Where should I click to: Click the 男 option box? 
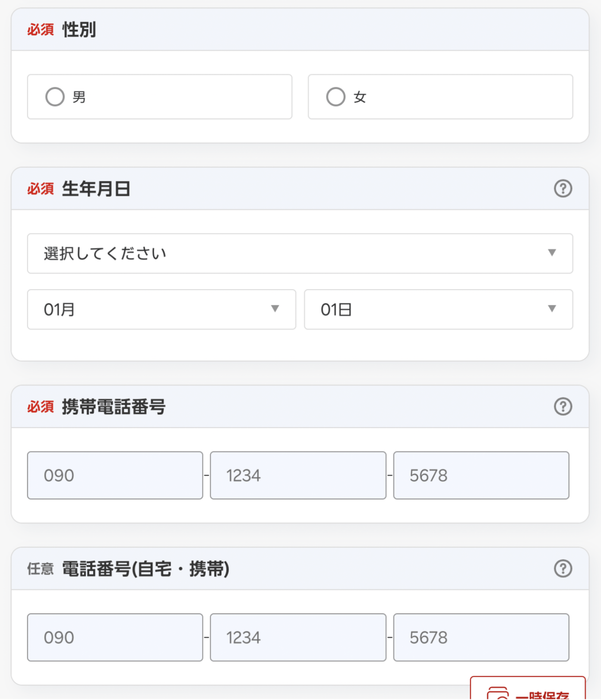point(160,97)
